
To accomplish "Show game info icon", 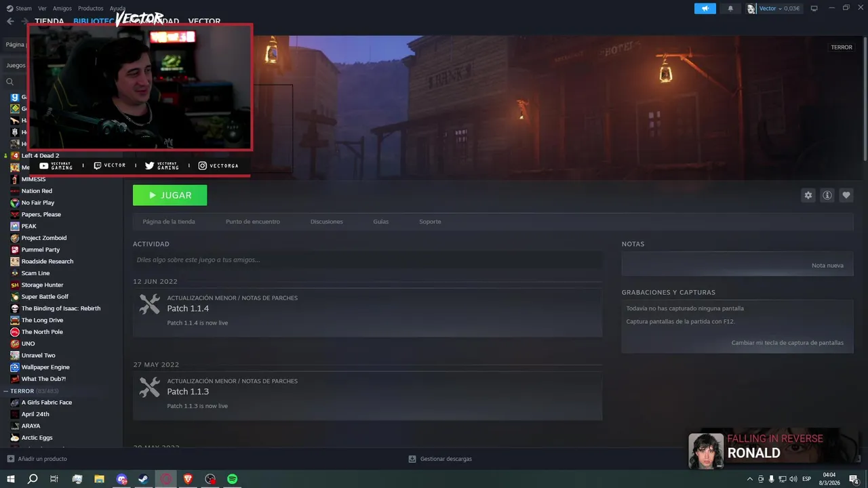I will pyautogui.click(x=827, y=195).
